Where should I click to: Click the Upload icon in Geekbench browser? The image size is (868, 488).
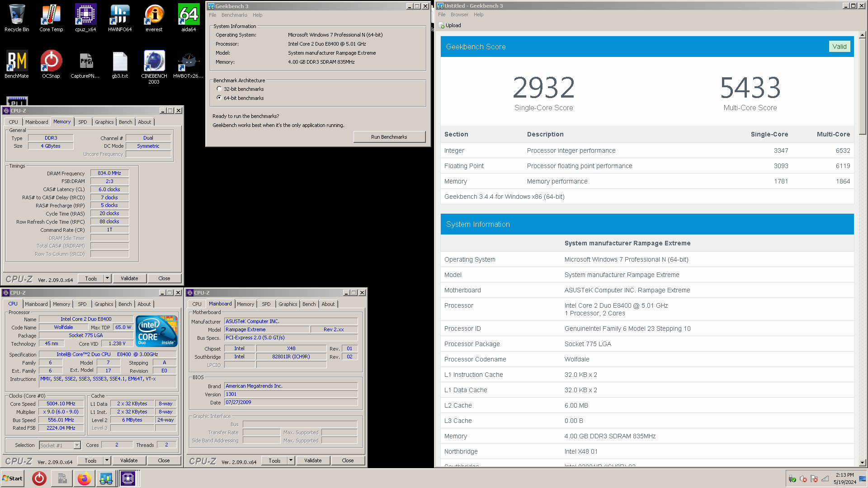tap(450, 25)
